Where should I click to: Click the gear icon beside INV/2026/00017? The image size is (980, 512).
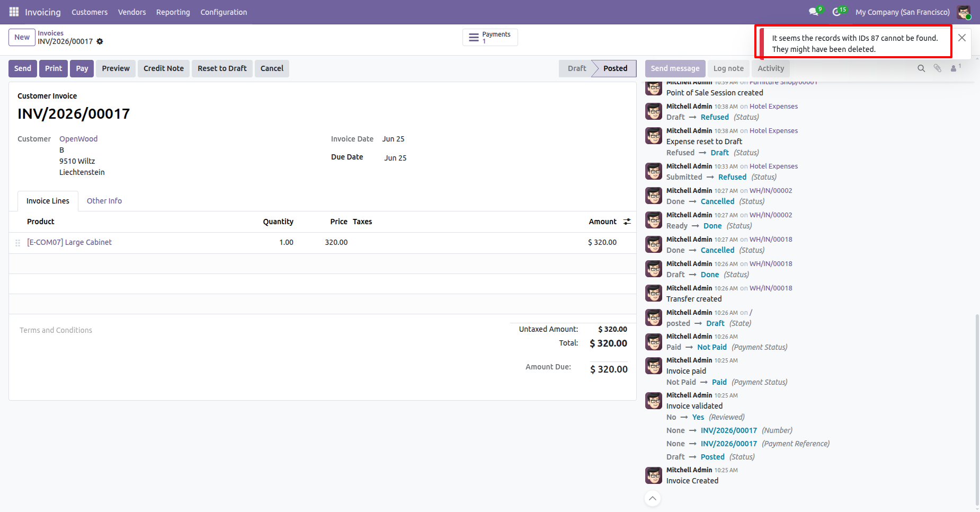[100, 41]
